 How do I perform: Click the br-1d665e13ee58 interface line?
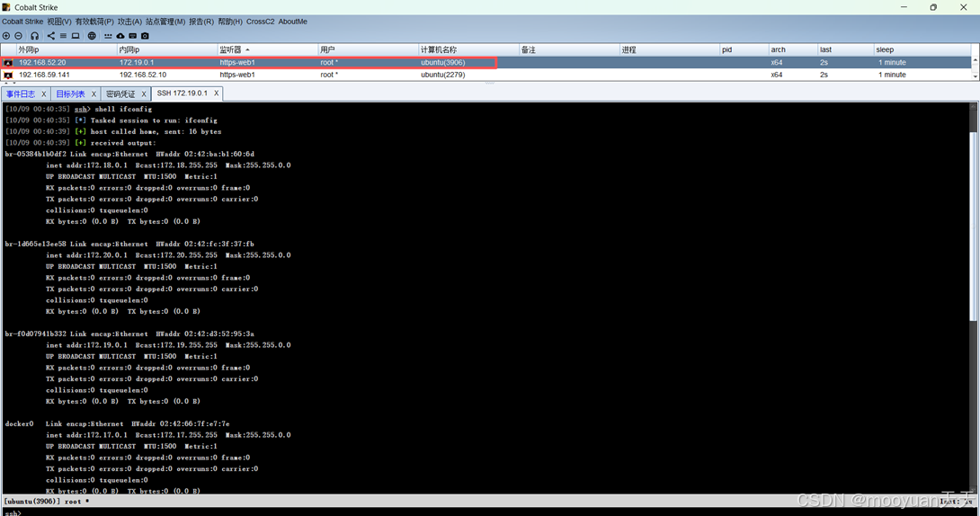(x=129, y=244)
